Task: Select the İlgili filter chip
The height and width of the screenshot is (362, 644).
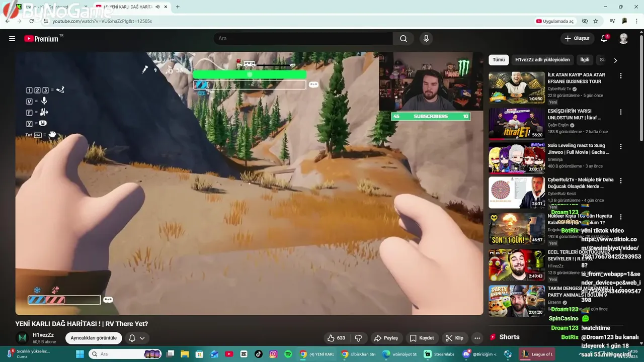Action: tap(585, 60)
